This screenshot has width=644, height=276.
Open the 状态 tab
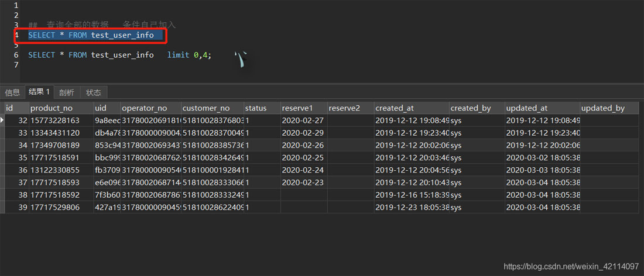tap(94, 92)
